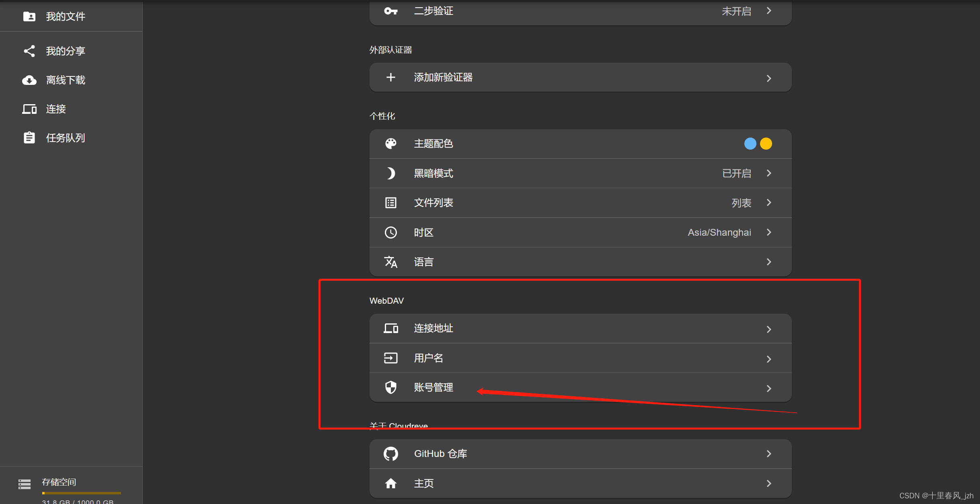Click the storage icon next to 存储空间
Screen dimensions: 980x504
point(25,484)
